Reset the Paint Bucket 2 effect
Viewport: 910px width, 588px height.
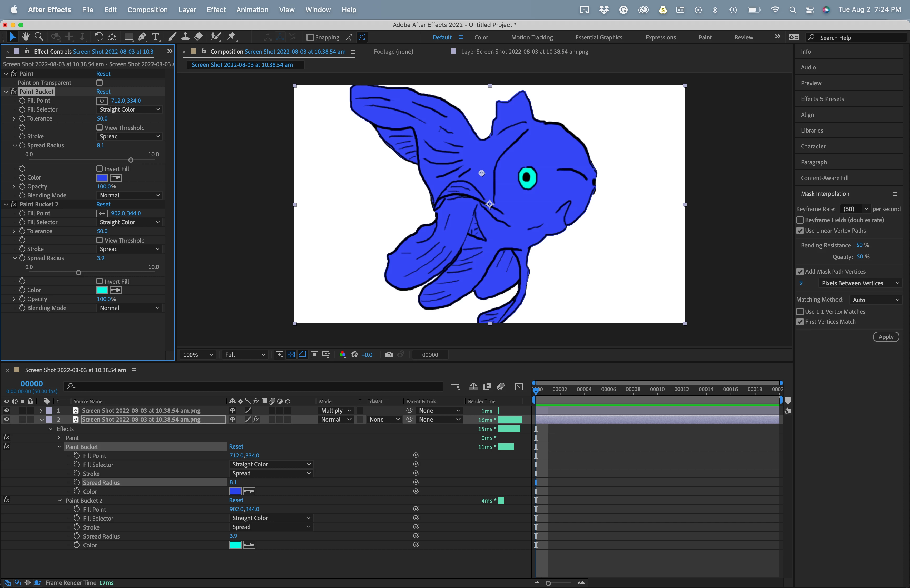tap(103, 204)
